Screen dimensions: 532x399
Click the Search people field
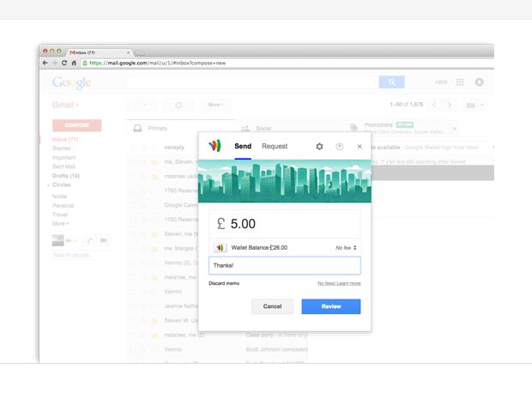point(80,255)
